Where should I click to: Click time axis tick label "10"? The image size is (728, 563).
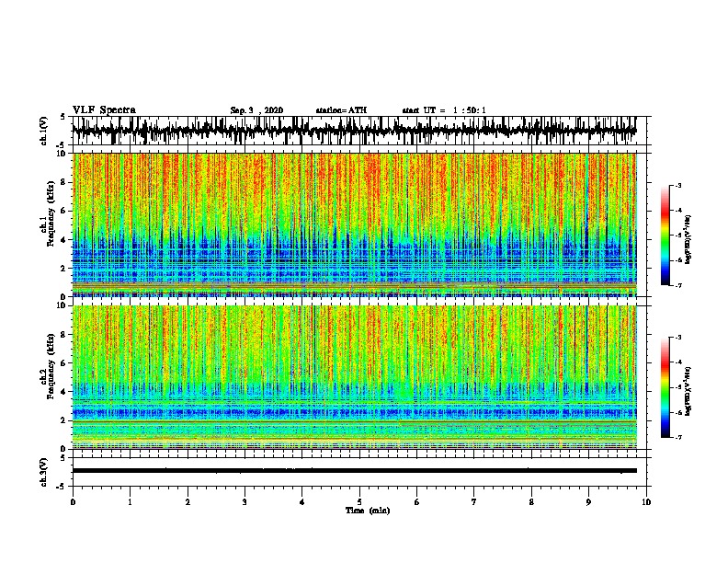646,502
